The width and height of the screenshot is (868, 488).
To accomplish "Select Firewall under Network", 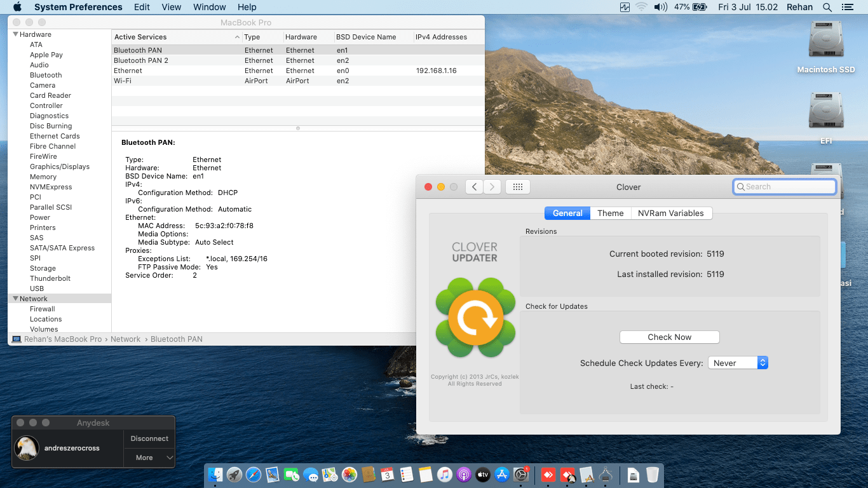I will [43, 309].
